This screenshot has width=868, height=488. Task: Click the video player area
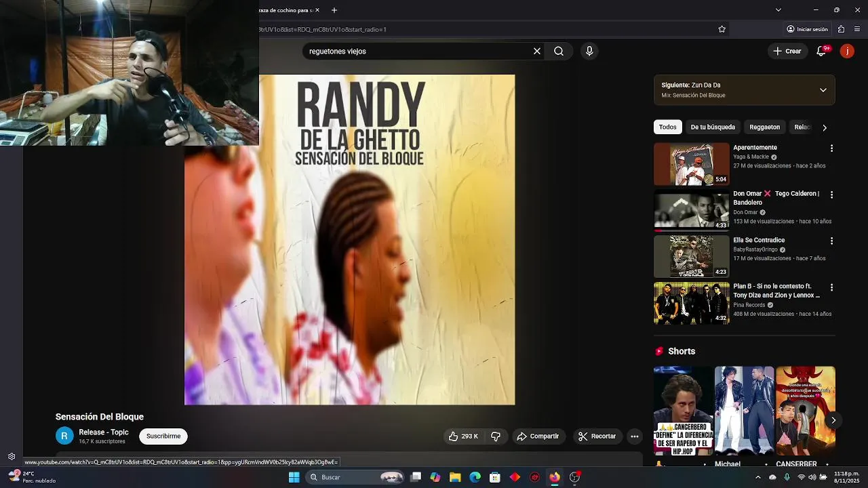(x=349, y=239)
